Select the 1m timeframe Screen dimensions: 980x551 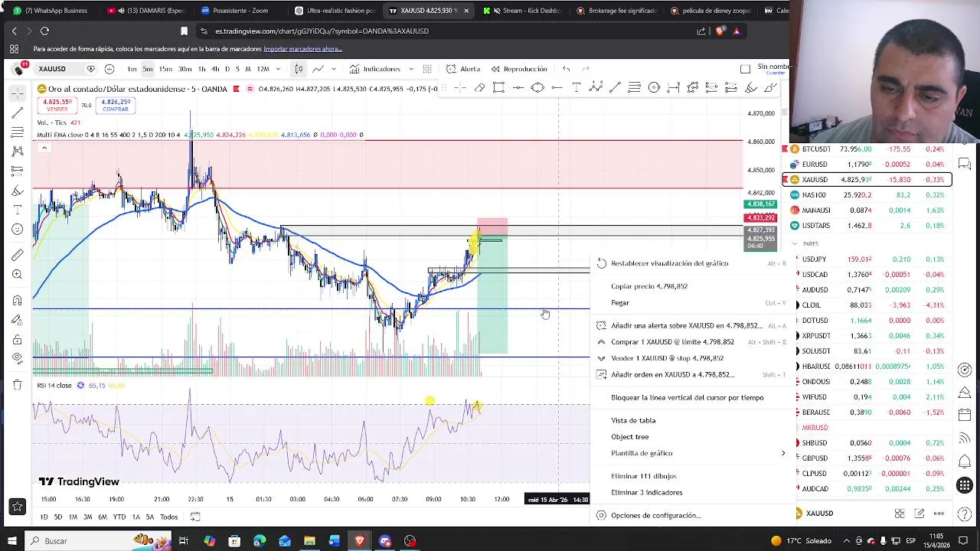(132, 69)
